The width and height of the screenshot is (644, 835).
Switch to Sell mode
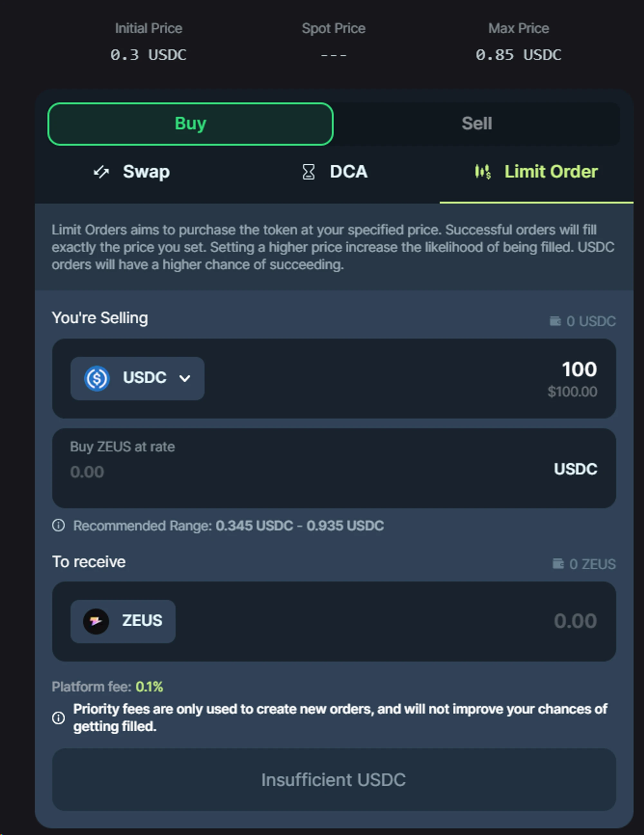coord(476,124)
